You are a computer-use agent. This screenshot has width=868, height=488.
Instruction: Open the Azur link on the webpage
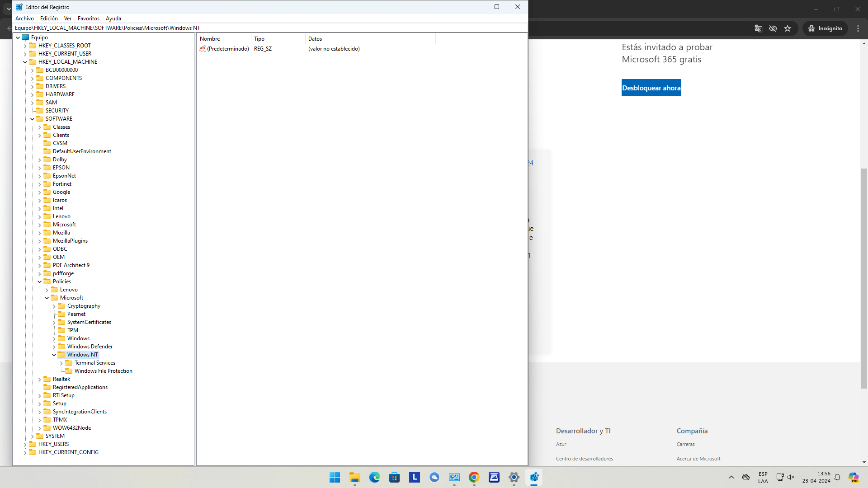[x=561, y=444]
